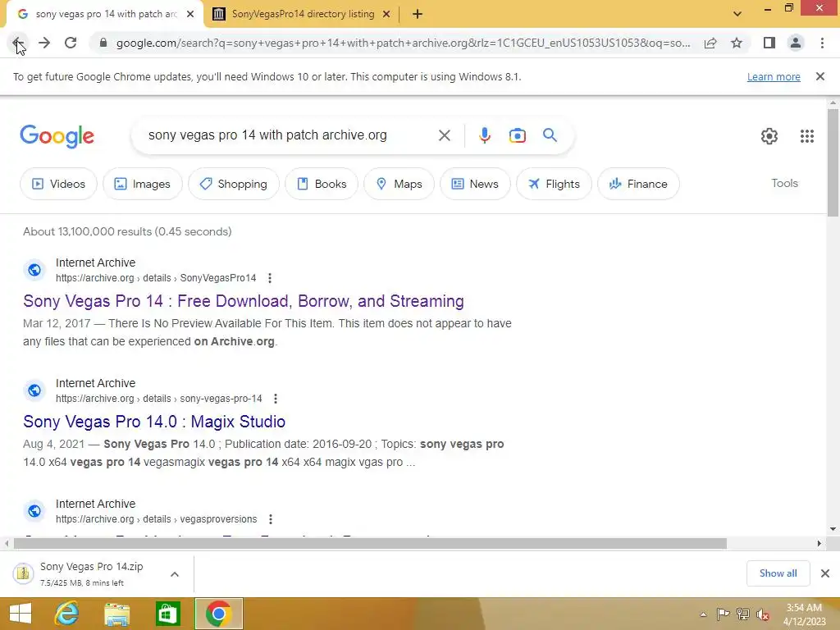Screen dimensions: 840x630
Task: Select the sony vegas pro 14 search tab
Action: point(106,14)
